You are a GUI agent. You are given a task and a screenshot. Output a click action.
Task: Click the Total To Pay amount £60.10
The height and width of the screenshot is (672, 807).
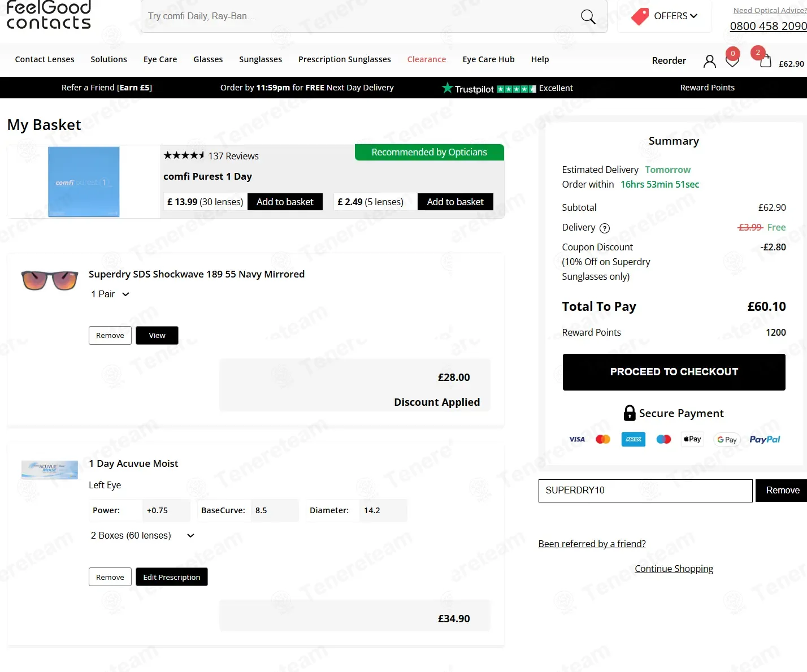(x=767, y=306)
